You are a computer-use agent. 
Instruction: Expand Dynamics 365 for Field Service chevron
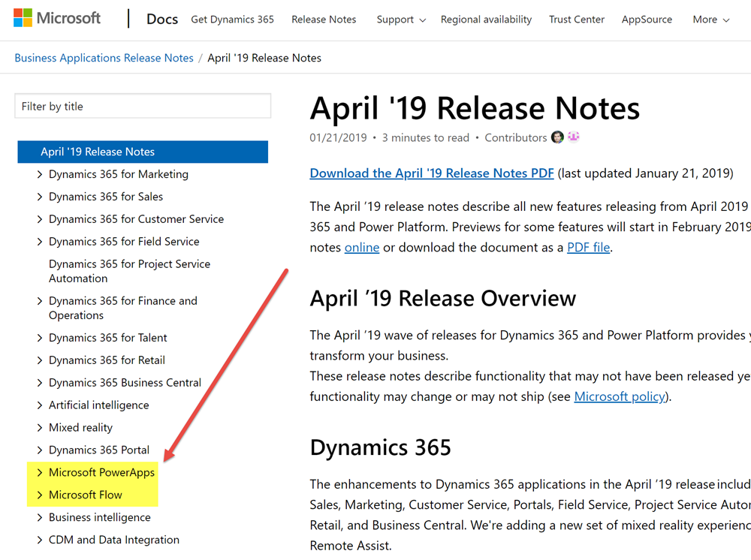tap(40, 242)
